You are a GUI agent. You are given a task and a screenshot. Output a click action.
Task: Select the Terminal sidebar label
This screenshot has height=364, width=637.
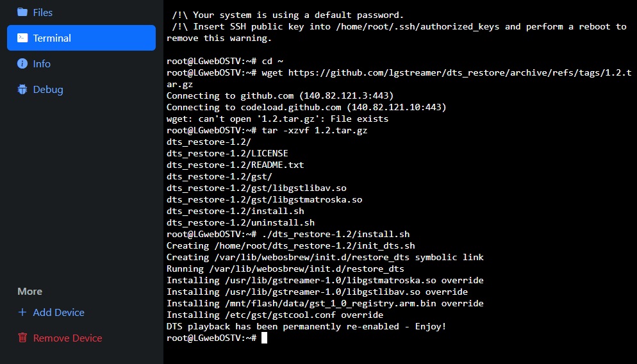coord(52,38)
